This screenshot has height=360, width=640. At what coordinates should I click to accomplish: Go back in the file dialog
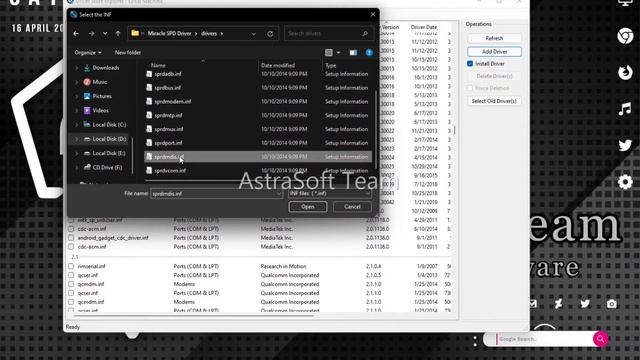pos(76,33)
